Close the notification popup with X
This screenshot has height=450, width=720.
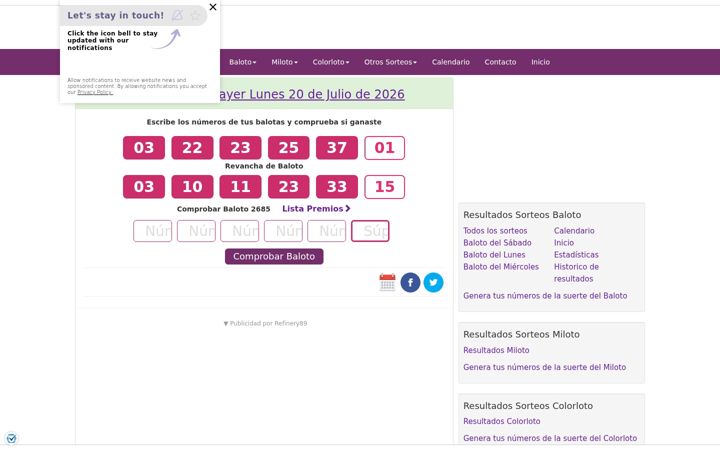tap(213, 7)
